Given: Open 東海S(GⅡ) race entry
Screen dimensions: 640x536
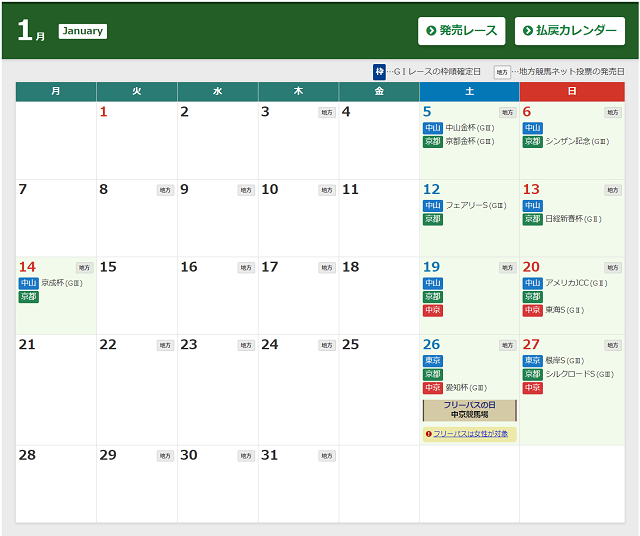Looking at the screenshot, I should [x=564, y=310].
